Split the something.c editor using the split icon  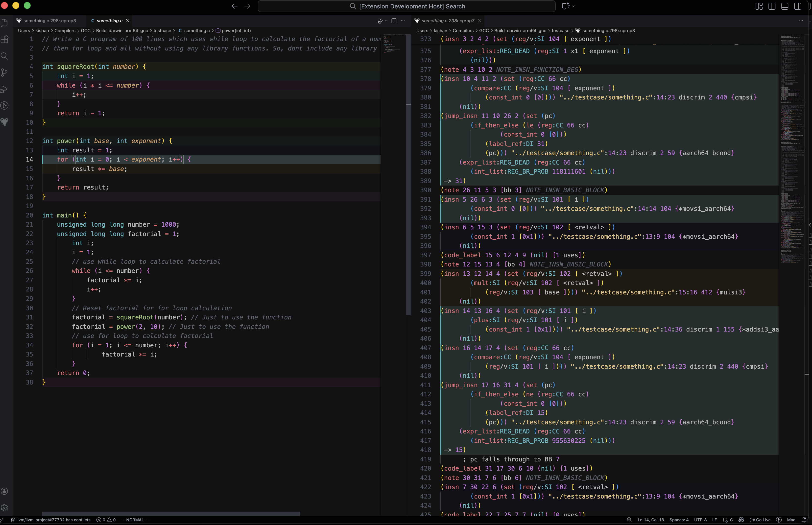point(394,21)
